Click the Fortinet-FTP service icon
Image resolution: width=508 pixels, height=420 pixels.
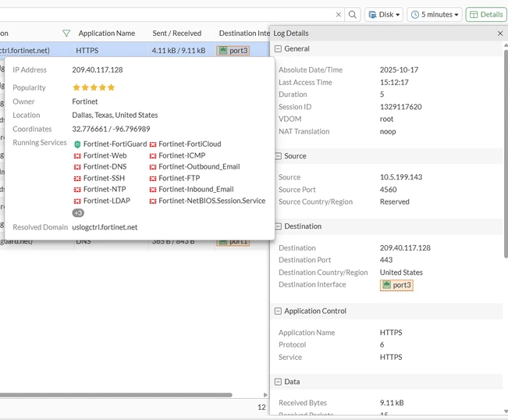click(153, 178)
